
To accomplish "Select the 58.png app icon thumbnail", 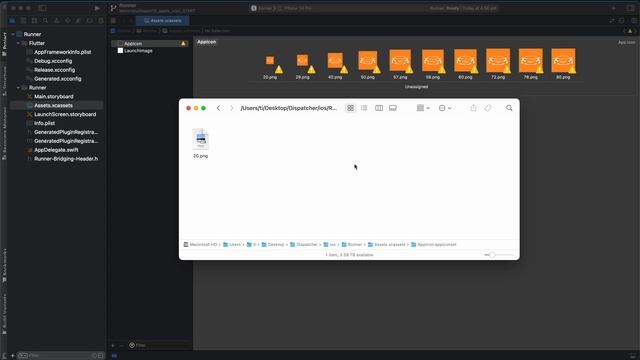I will point(433,60).
